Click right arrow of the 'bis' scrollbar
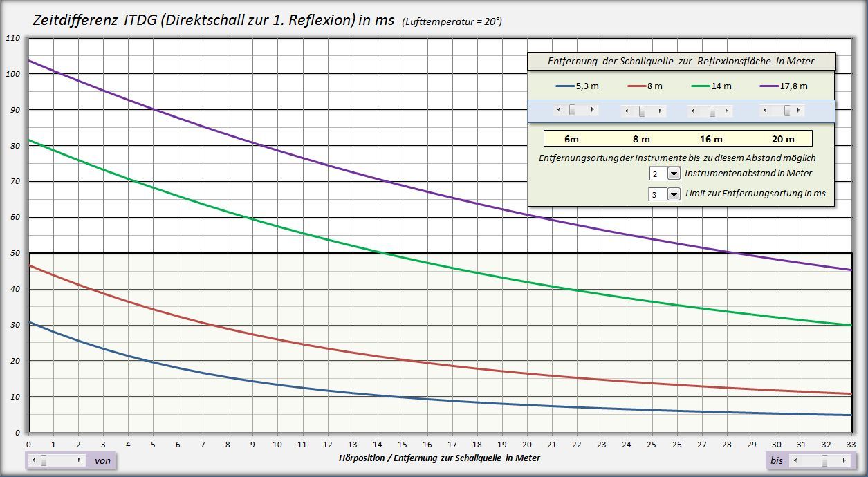 pos(845,460)
